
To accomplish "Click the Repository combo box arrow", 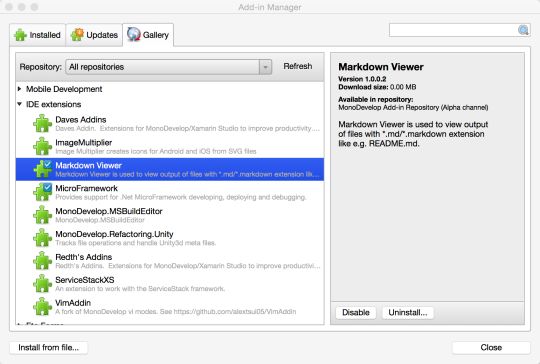I will click(265, 67).
